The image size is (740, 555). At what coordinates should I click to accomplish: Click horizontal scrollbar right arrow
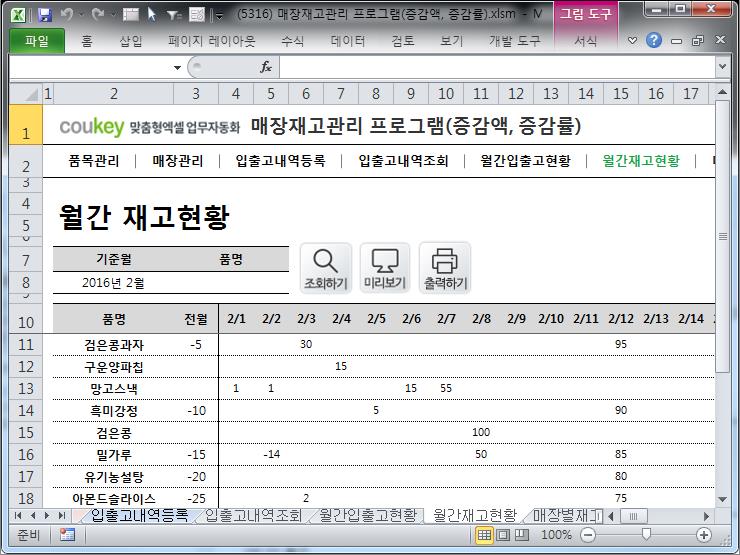click(x=706, y=516)
